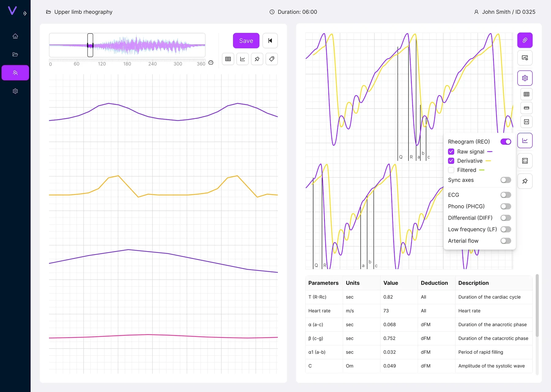Image resolution: width=551 pixels, height=392 pixels.
Task: Click the Save button
Action: [246, 41]
